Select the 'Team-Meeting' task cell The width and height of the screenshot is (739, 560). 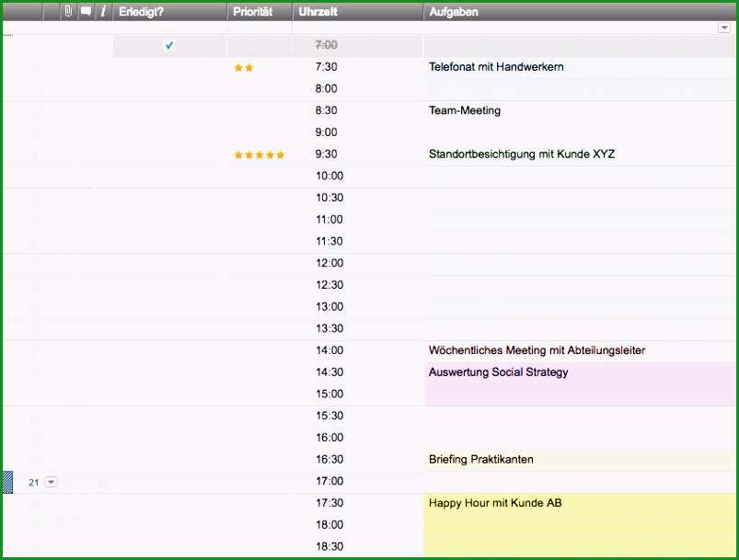click(x=580, y=110)
